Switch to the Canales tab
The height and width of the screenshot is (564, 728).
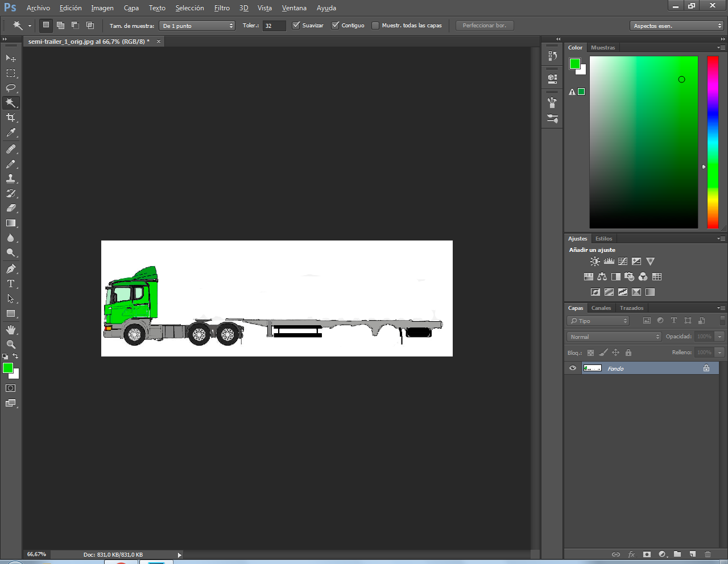(x=601, y=308)
